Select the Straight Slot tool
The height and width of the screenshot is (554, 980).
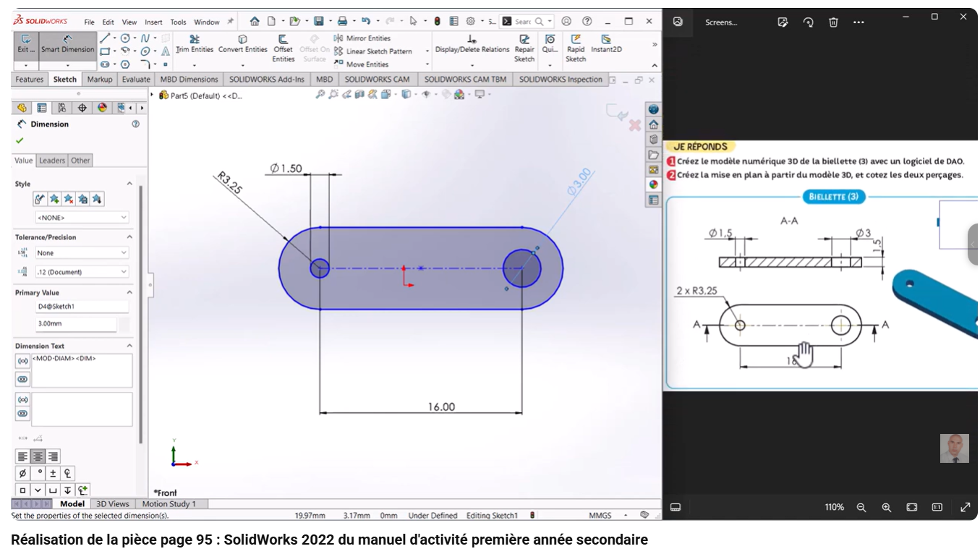click(106, 64)
